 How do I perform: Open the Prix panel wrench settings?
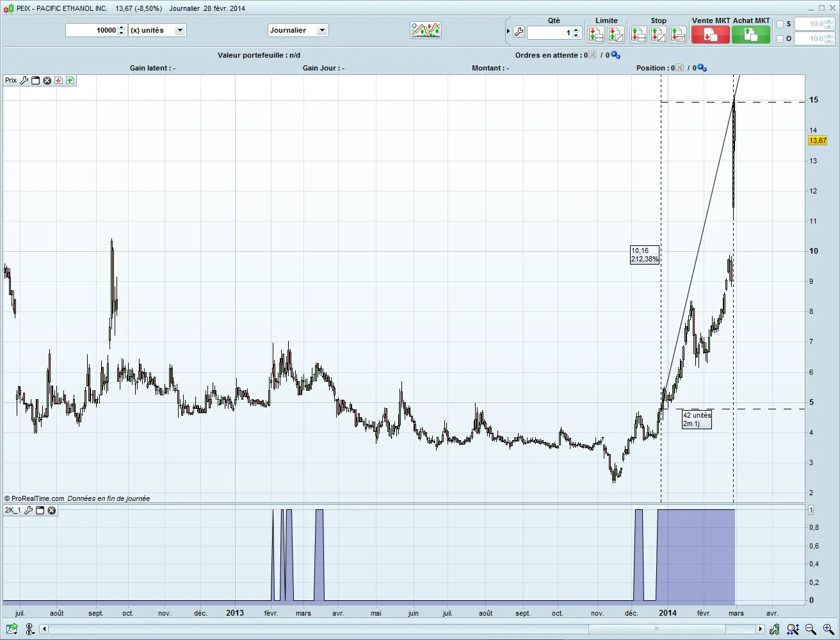tap(24, 81)
